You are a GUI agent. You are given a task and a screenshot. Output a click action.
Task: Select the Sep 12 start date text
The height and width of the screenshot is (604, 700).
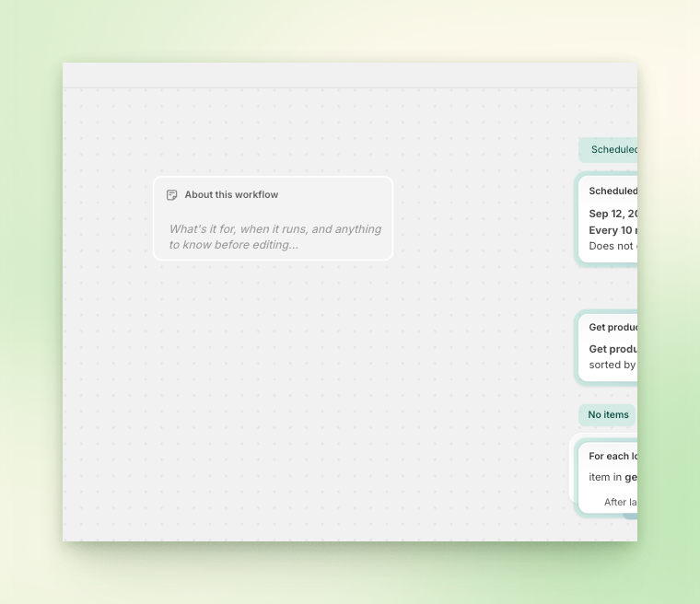612,214
